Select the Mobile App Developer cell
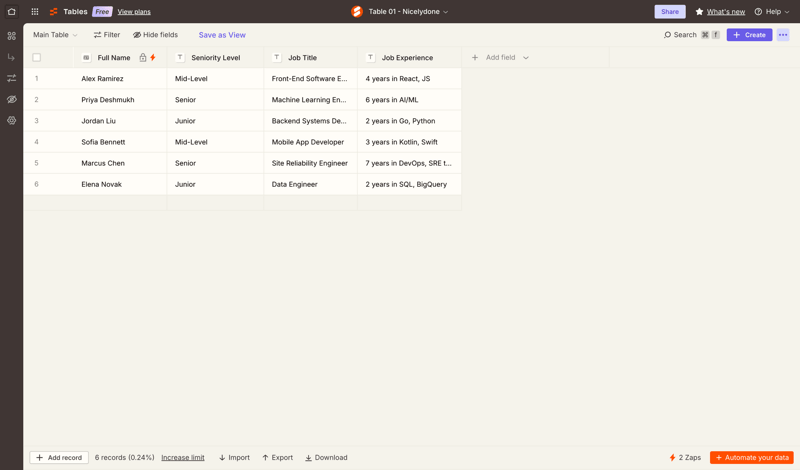The width and height of the screenshot is (800, 470). (311, 142)
